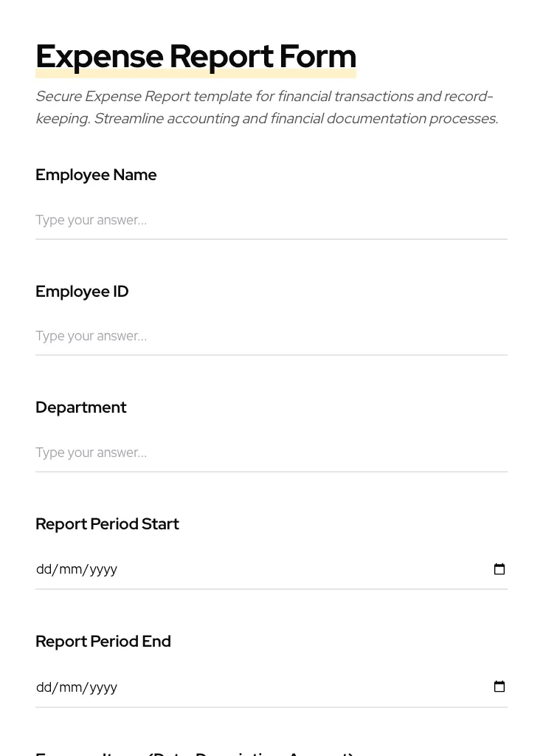Click the Expense Report Form title
The image size is (543, 756).
pos(196,56)
